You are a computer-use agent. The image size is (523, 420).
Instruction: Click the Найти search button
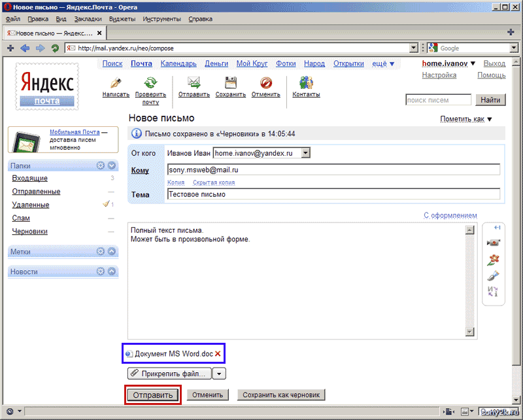pyautogui.click(x=490, y=100)
